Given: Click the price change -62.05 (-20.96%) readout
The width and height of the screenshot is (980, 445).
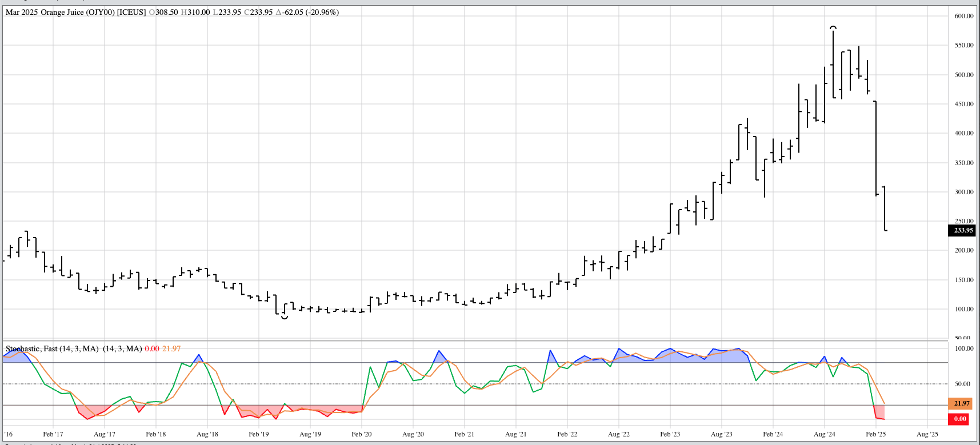Looking at the screenshot, I should [x=307, y=12].
